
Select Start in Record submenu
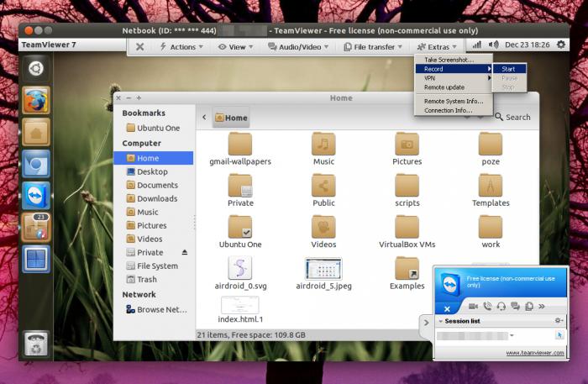pyautogui.click(x=509, y=69)
